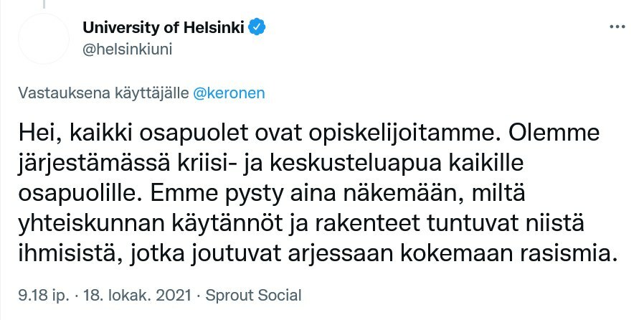Click the blue verified badge
This screenshot has width=644, height=320.
tap(257, 28)
